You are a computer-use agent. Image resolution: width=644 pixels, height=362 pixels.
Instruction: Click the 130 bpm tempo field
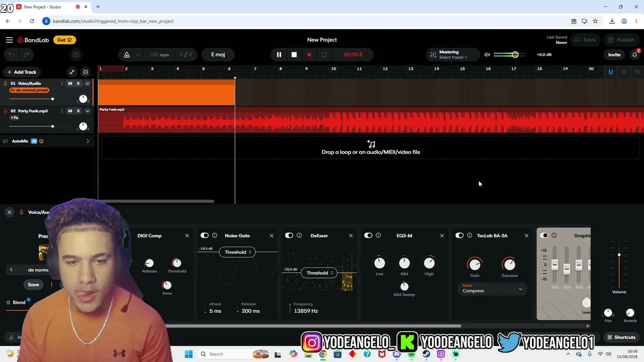[159, 54]
